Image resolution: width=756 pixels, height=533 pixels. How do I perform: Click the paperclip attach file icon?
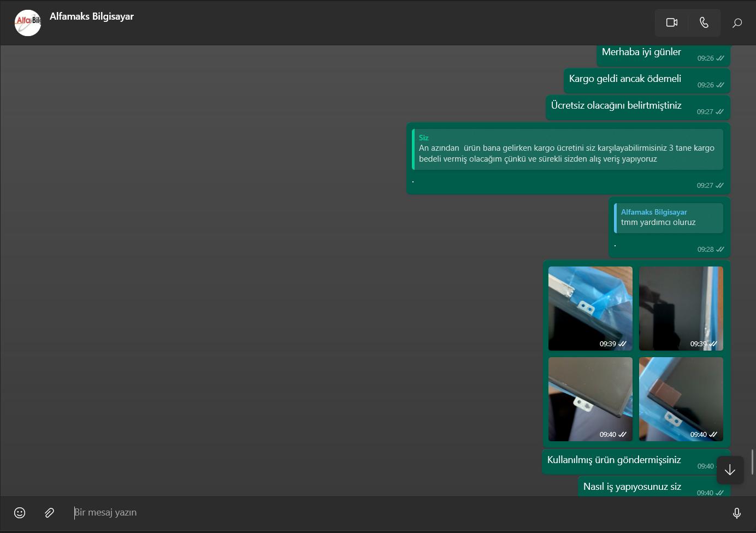click(49, 513)
